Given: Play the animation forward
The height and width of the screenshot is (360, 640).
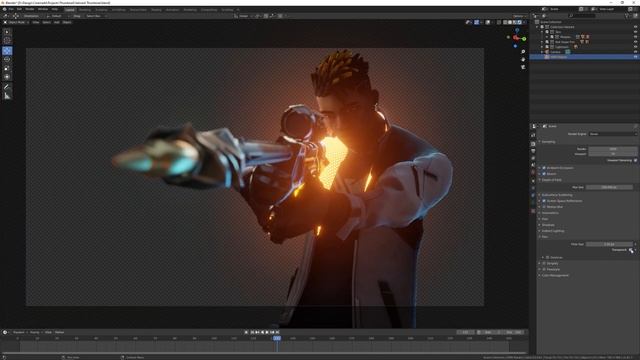Looking at the screenshot, I should [267, 332].
